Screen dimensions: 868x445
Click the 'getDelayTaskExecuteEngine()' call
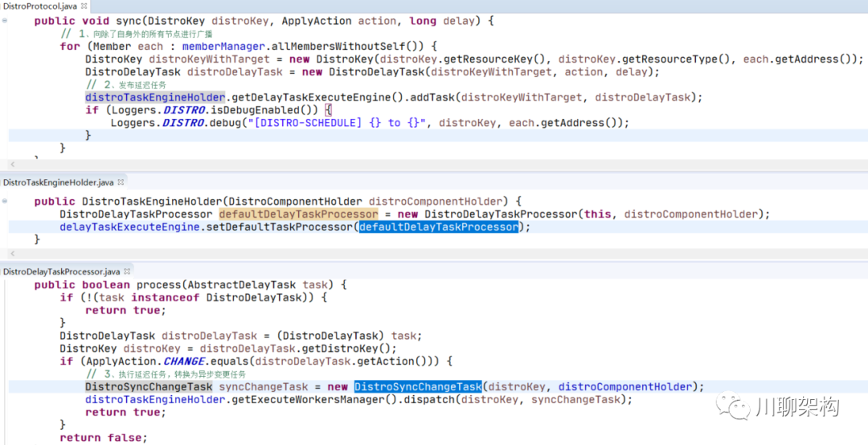318,97
